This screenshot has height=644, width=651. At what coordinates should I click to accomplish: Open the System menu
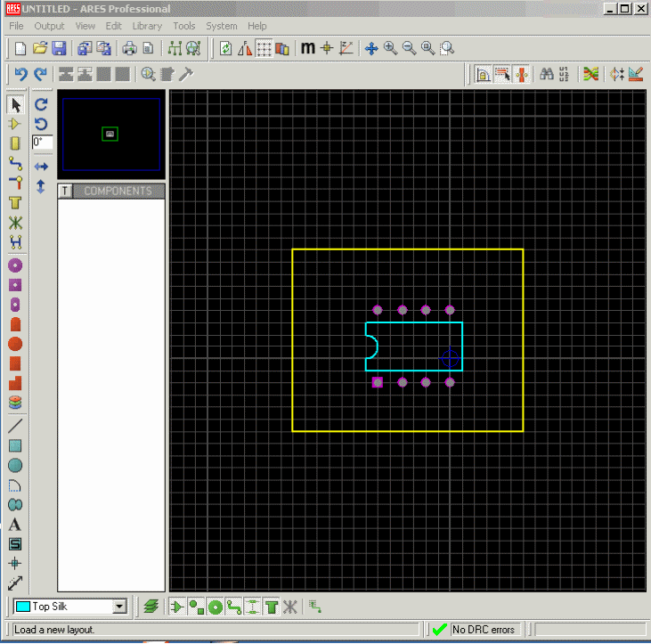221,26
